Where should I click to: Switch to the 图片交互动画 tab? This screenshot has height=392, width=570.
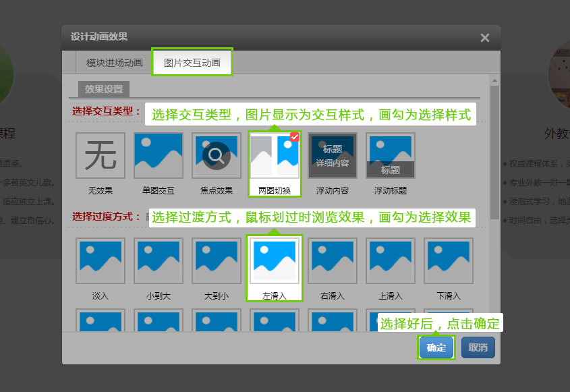point(192,63)
